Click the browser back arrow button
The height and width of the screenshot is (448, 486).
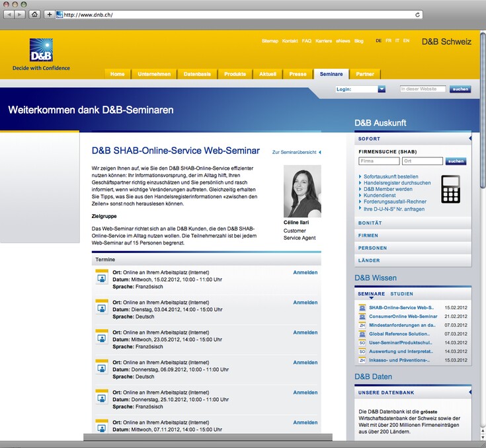9,15
